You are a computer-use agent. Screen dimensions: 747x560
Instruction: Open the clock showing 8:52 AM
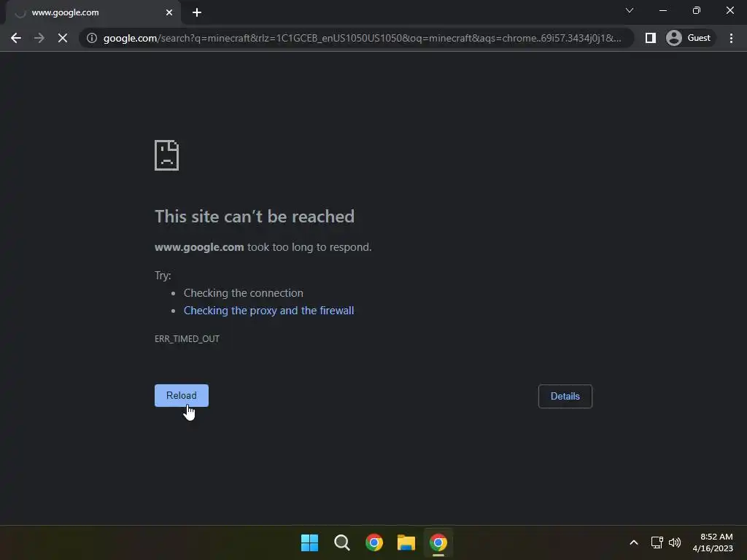[x=713, y=542]
